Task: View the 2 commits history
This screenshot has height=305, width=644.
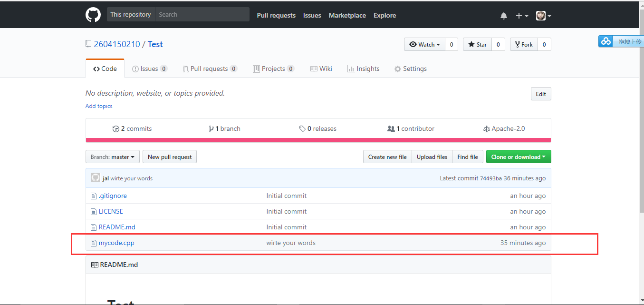Action: coord(132,128)
